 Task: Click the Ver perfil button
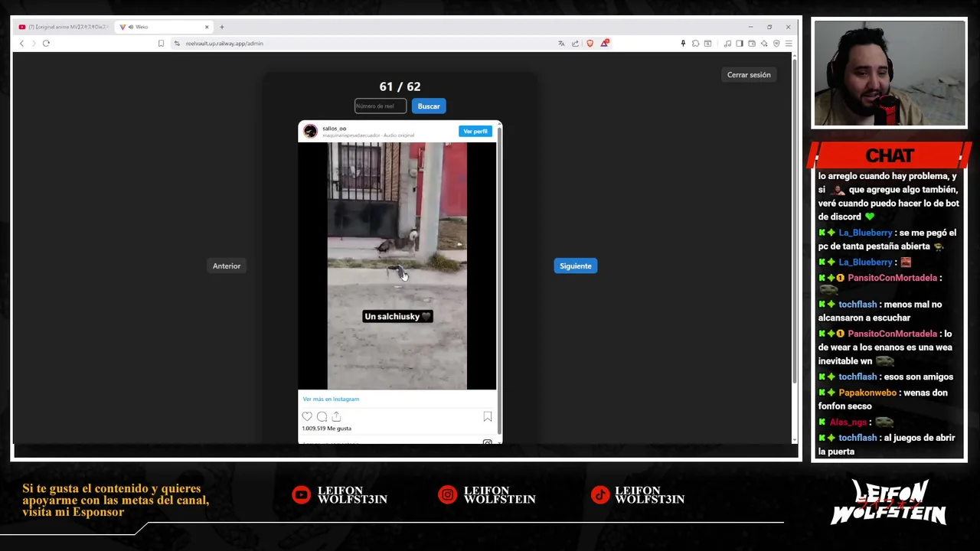pos(475,132)
